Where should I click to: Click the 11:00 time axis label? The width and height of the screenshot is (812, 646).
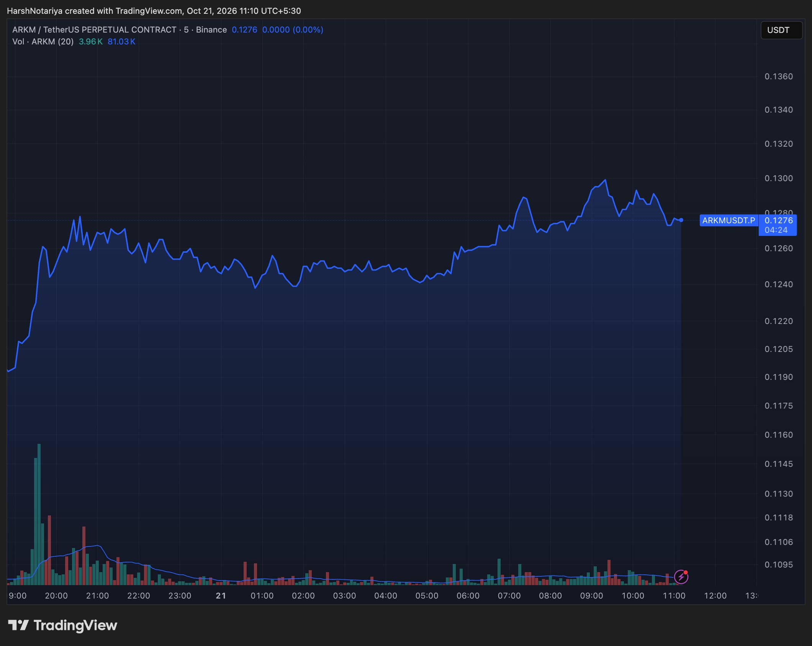[x=674, y=596]
